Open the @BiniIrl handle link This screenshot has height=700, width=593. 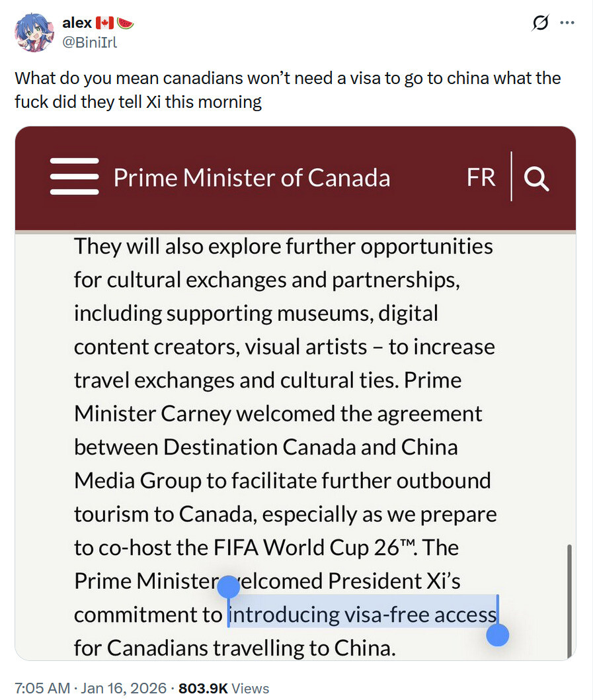pos(89,42)
